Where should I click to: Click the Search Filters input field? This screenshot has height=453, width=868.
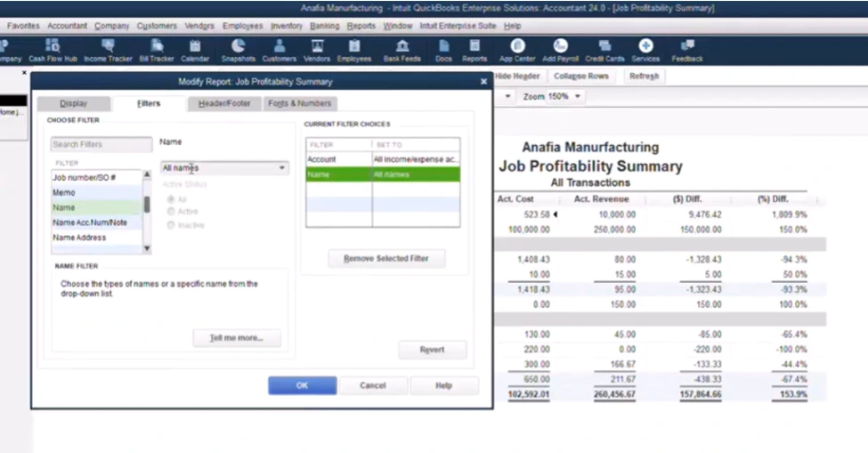click(x=101, y=144)
